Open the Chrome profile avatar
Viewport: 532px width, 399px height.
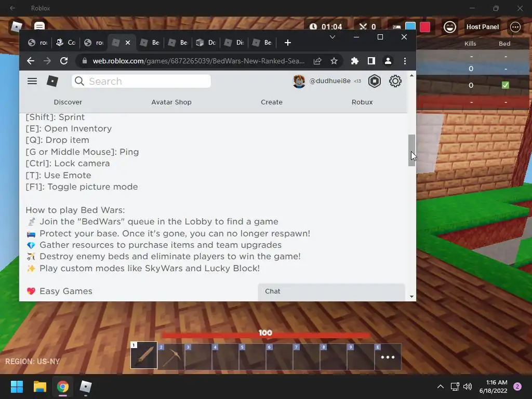coord(388,61)
